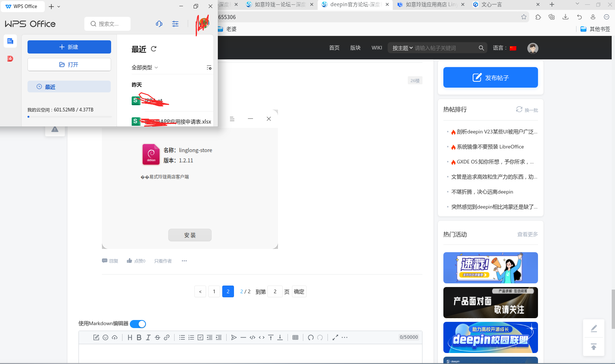The height and width of the screenshot is (364, 615).
Task: Apply heading format with the H icon
Action: point(130,338)
